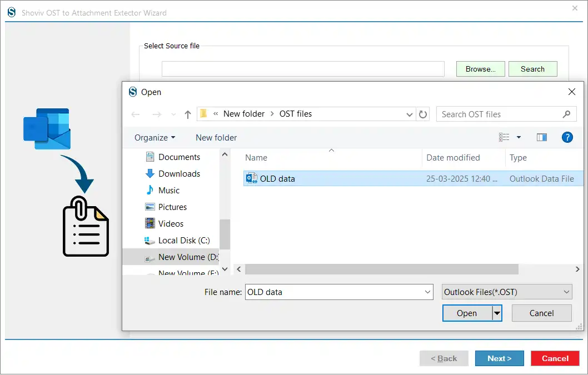Cancel the Open file dialog
The height and width of the screenshot is (375, 588).
pos(541,313)
